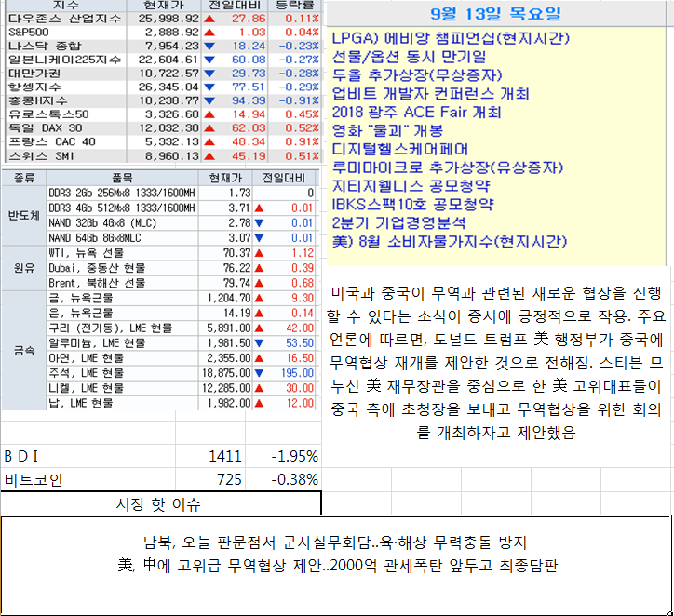Select the 업비트 개발자 컨퍼런스 개최 schedule item
This screenshot has height=616, width=674.
click(x=431, y=94)
